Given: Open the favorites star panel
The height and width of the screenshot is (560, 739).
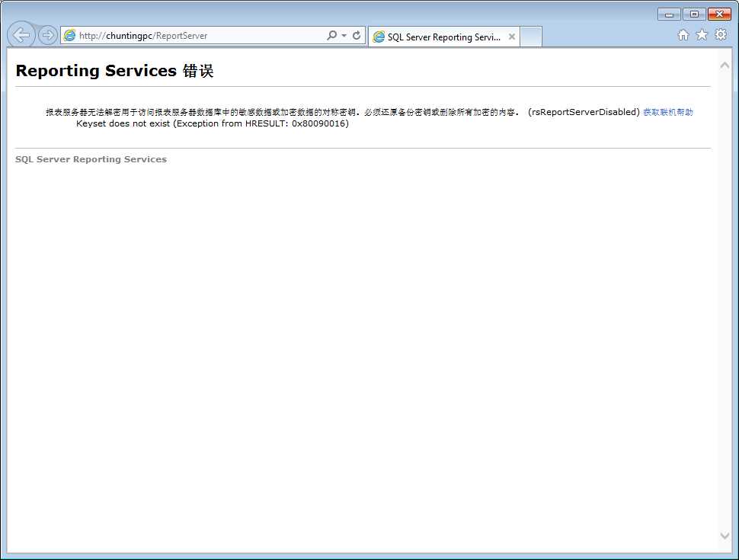Looking at the screenshot, I should [x=702, y=34].
